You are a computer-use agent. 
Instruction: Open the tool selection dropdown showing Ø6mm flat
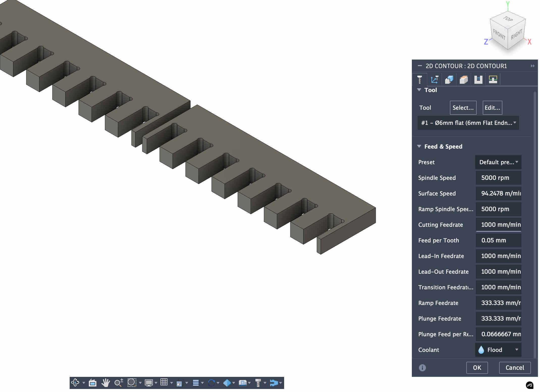click(468, 123)
